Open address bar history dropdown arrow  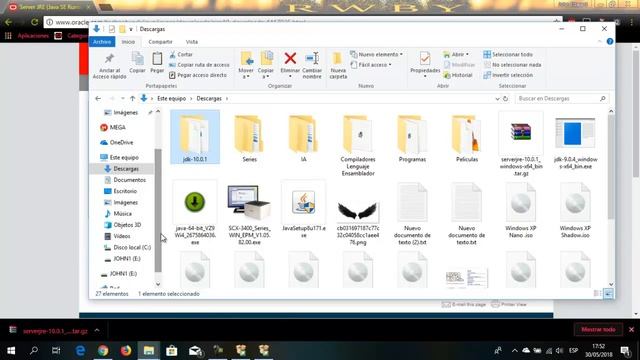(x=497, y=99)
